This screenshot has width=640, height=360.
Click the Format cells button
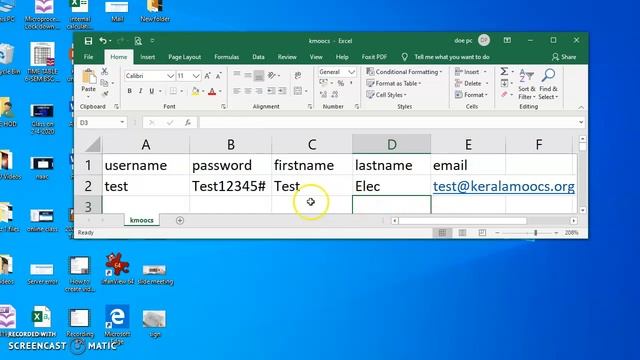[471, 95]
